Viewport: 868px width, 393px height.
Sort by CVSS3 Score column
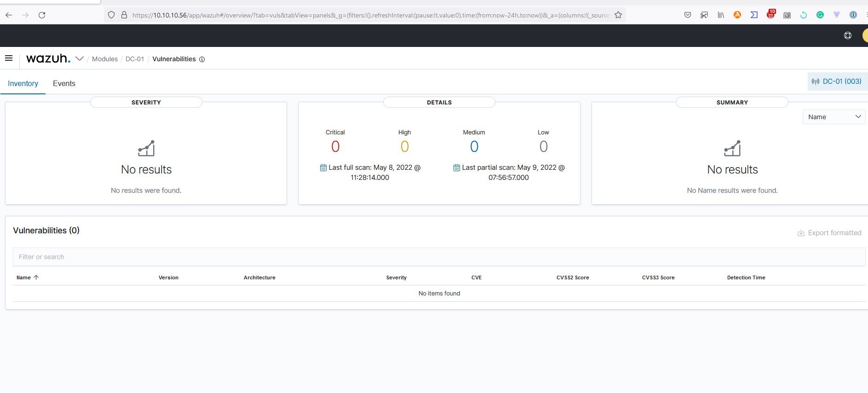(658, 277)
